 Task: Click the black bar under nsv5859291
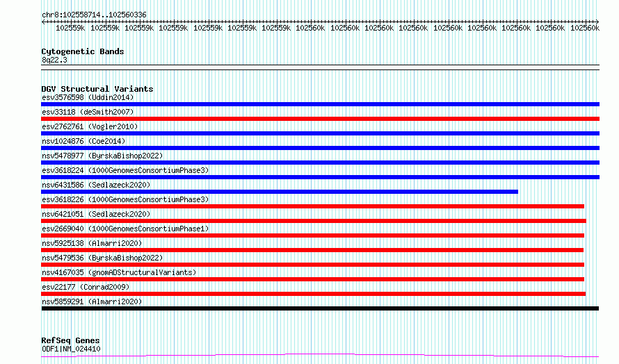[x=320, y=308]
